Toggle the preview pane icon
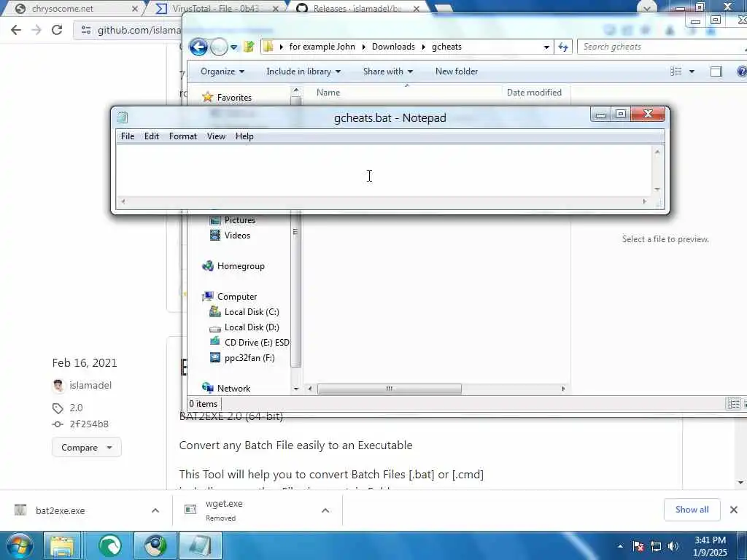747x560 pixels. (716, 71)
